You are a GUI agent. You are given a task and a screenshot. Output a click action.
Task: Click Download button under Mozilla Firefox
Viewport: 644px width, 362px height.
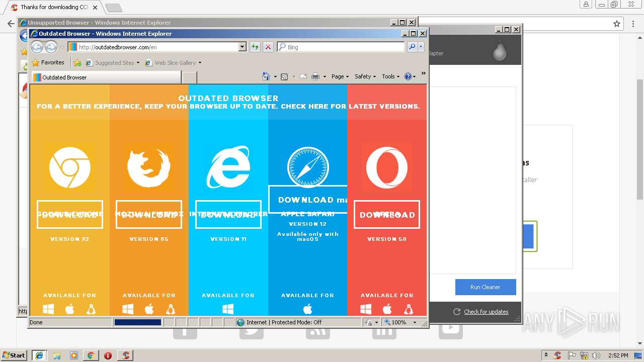click(149, 215)
